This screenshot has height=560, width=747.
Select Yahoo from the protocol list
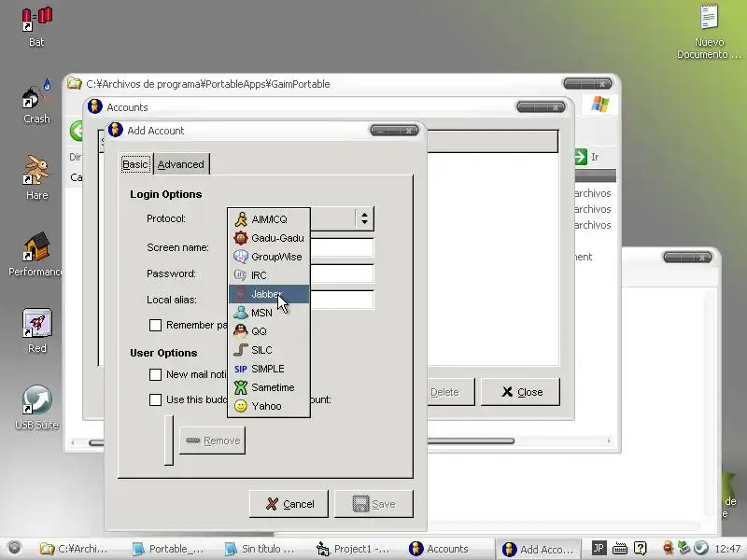point(269,406)
